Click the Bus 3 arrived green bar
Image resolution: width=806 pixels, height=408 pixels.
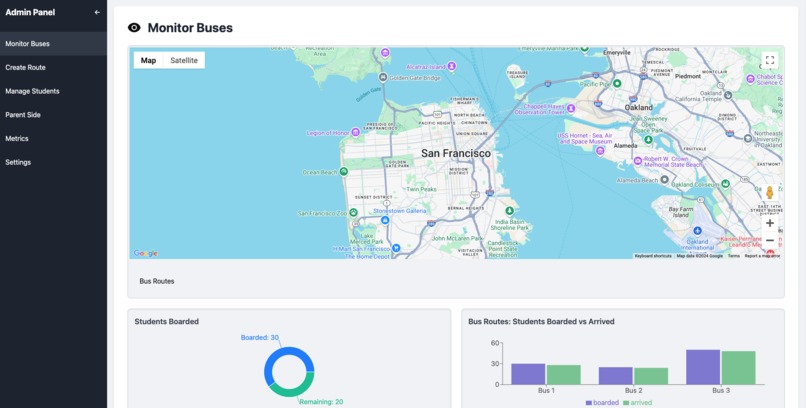pos(739,367)
